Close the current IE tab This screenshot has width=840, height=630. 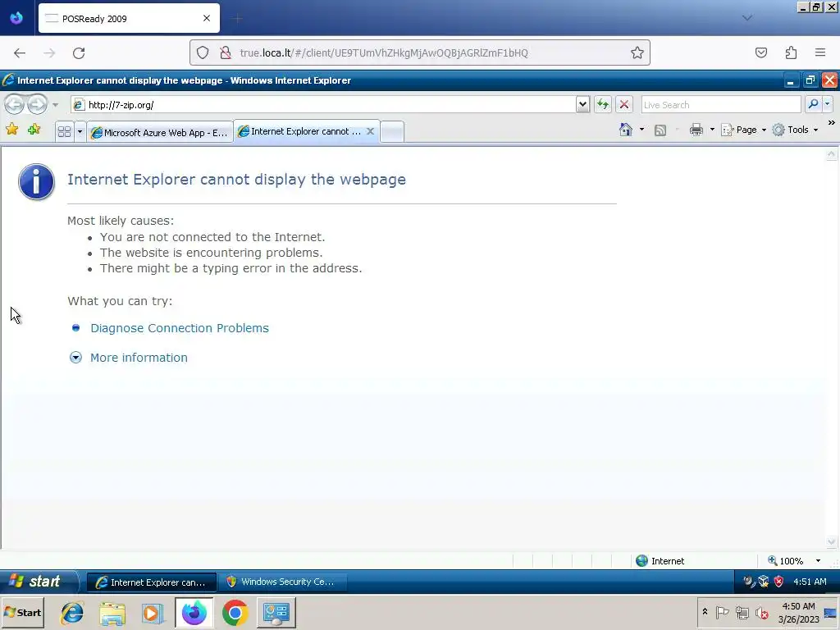370,131
